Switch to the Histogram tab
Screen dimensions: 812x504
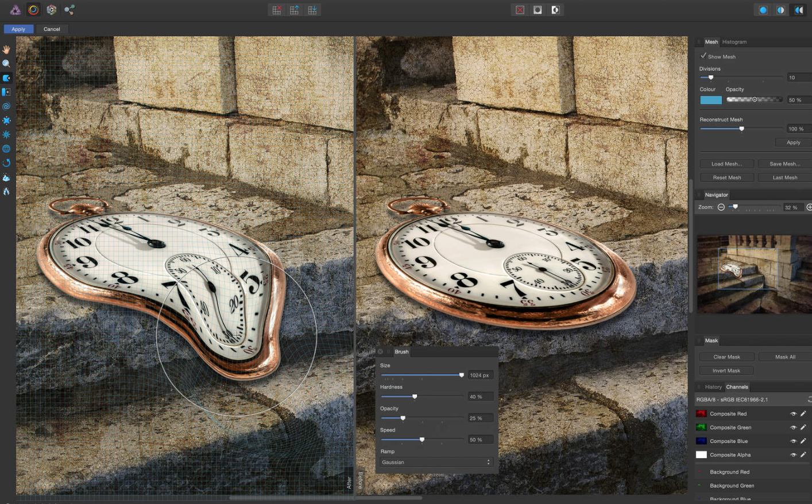[x=734, y=42]
